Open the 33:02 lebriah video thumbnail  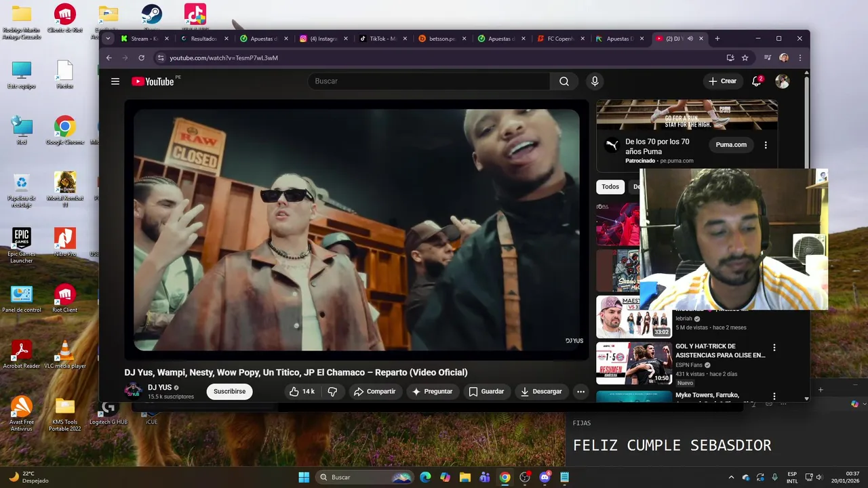(x=634, y=317)
